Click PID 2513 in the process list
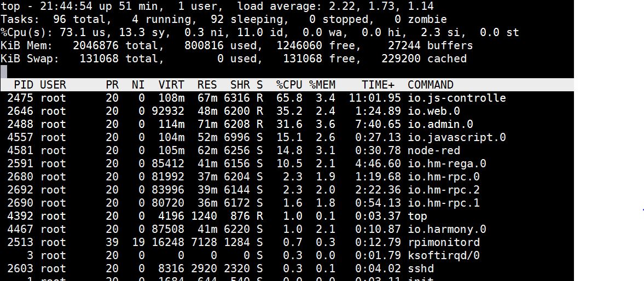Image resolution: width=644 pixels, height=281 pixels. pos(21,242)
